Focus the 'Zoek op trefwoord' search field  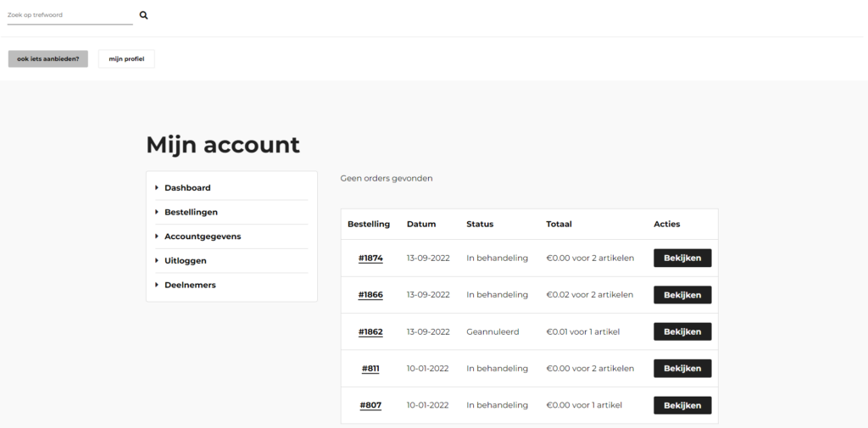pyautogui.click(x=70, y=15)
